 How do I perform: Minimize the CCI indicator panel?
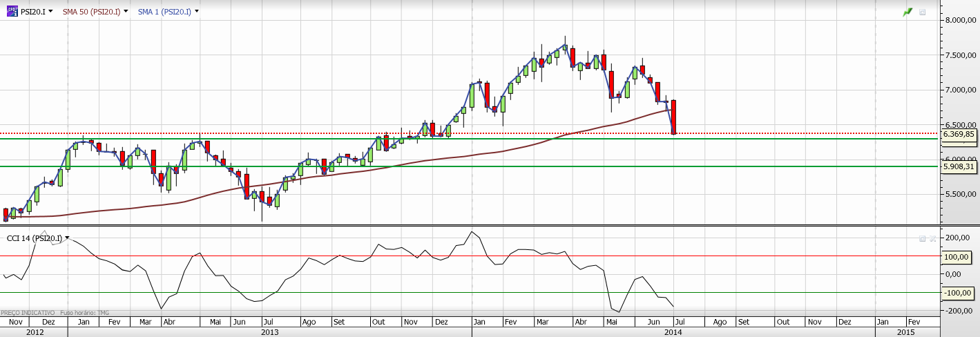pyautogui.click(x=922, y=238)
